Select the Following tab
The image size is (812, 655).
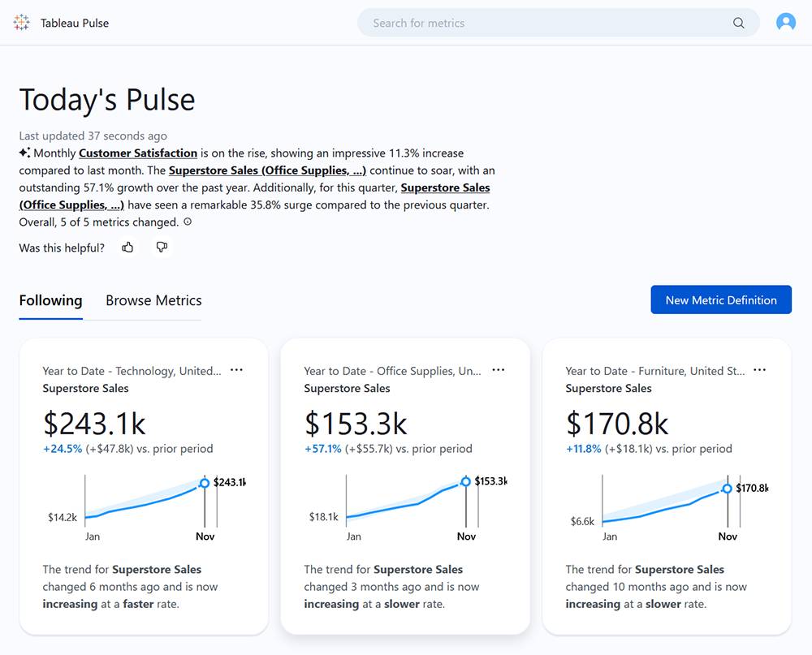tap(50, 300)
